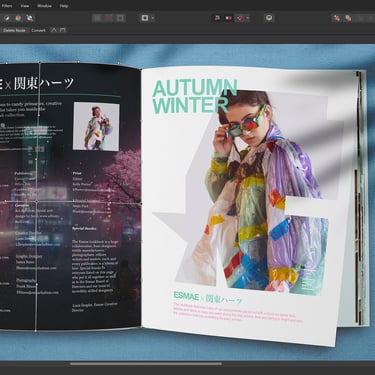The image size is (375, 375).
Task: Toggle Snapping with the magnet icon
Action: 240,18
